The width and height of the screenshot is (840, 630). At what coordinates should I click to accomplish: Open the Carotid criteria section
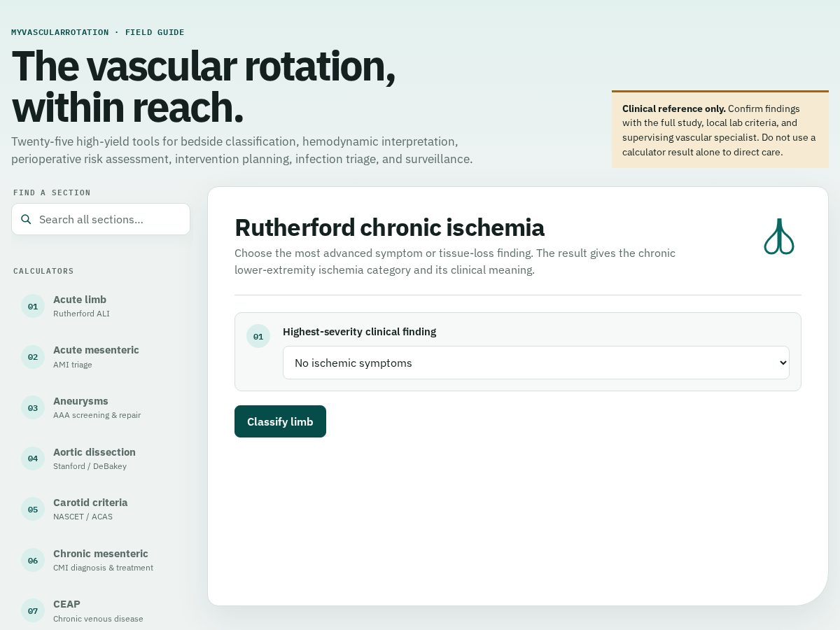101,509
